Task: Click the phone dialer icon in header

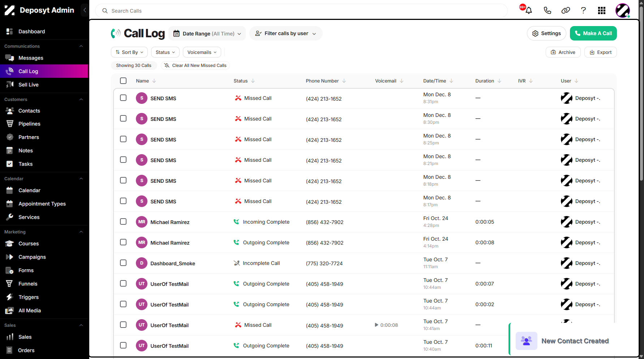Action: click(547, 10)
